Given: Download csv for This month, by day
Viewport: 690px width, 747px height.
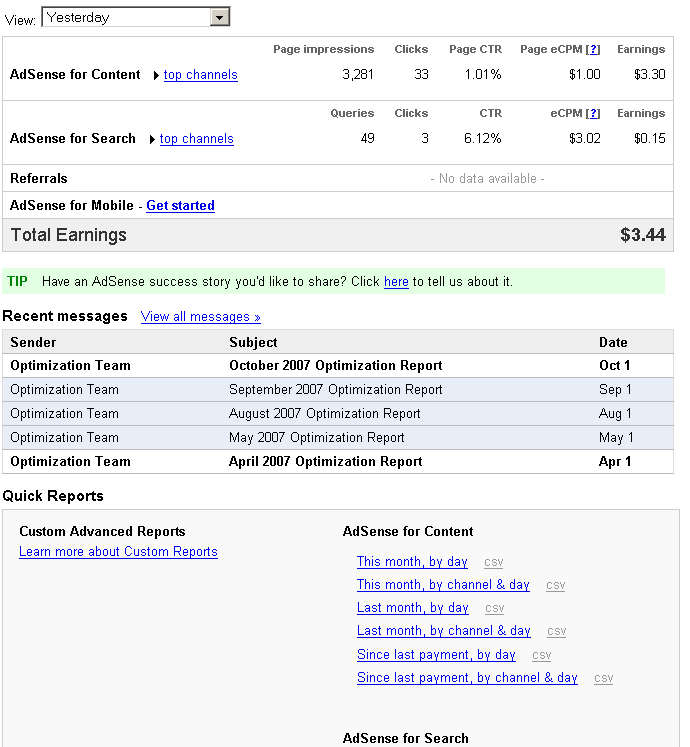Looking at the screenshot, I should pos(493,562).
